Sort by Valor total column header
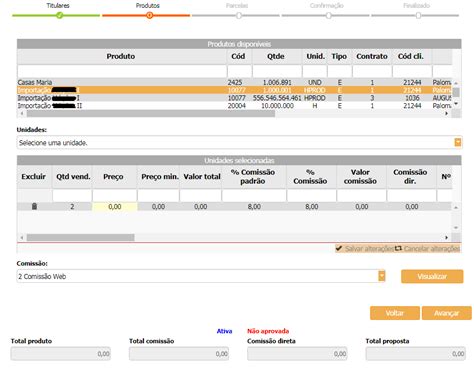The height and width of the screenshot is (371, 474). 202,177
